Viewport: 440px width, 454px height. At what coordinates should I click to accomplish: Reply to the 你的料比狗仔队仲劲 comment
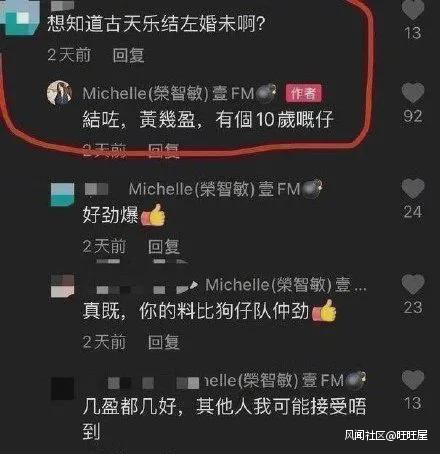[x=163, y=342]
